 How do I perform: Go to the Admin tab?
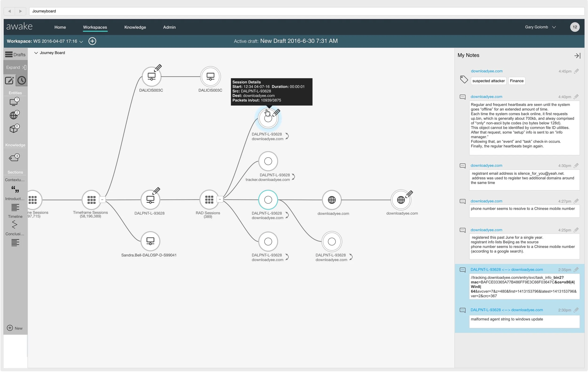(169, 27)
